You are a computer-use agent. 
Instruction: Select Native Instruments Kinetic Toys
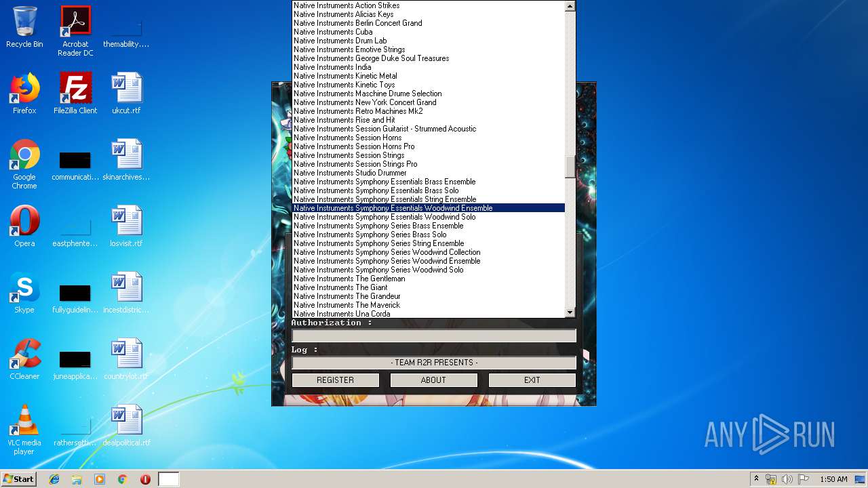(x=429, y=85)
